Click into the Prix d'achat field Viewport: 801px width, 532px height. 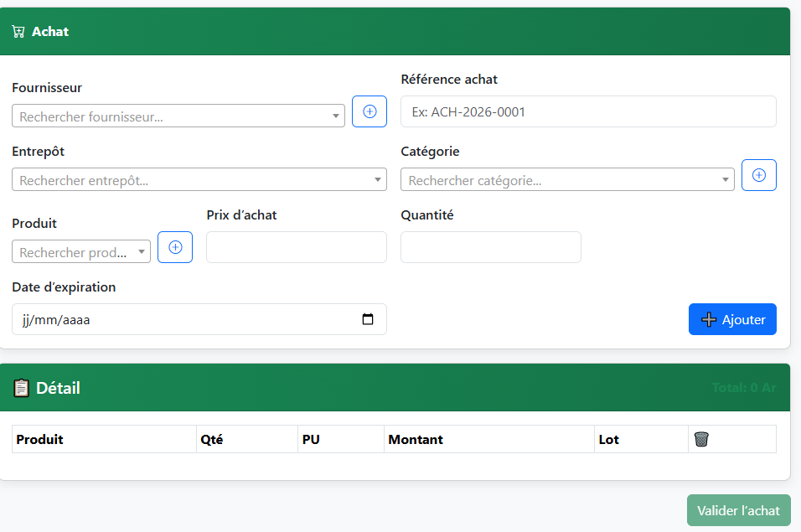click(x=297, y=247)
